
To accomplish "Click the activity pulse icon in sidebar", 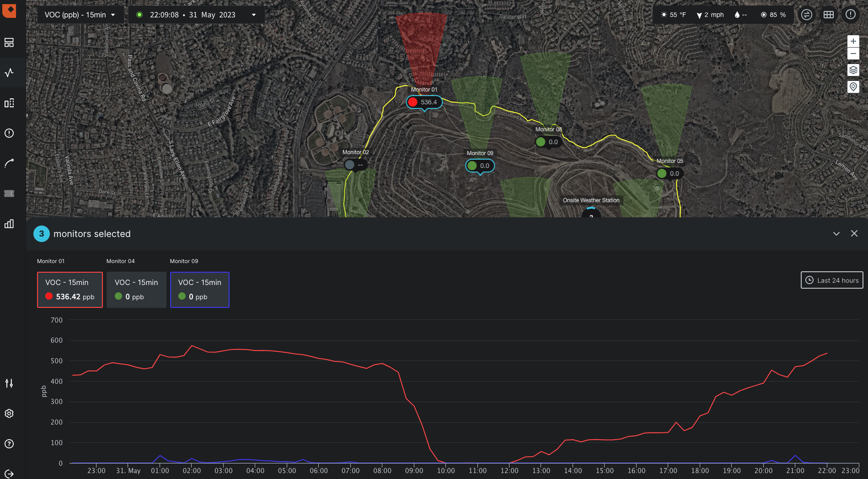I will (x=9, y=73).
